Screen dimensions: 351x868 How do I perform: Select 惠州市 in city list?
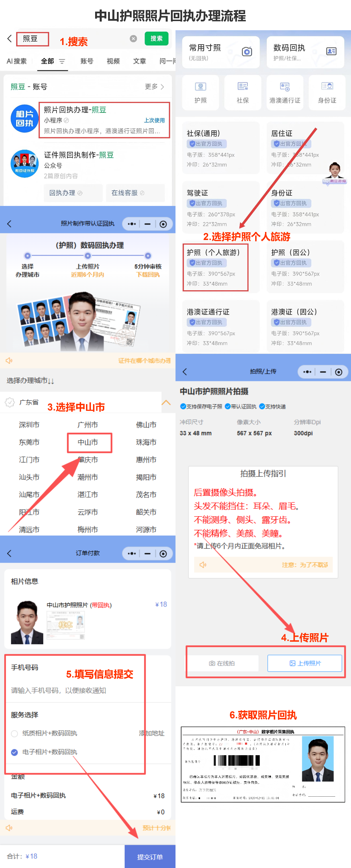146,460
